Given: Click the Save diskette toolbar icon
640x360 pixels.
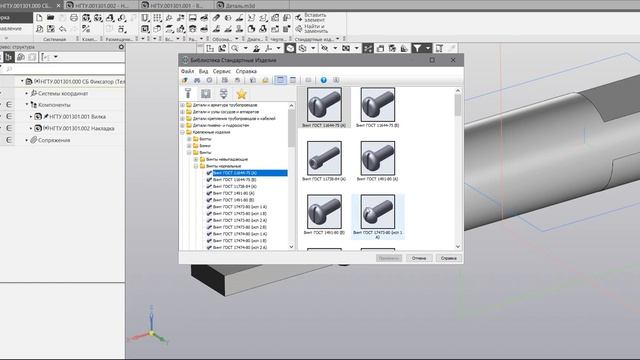Looking at the screenshot, I should click(51, 29).
